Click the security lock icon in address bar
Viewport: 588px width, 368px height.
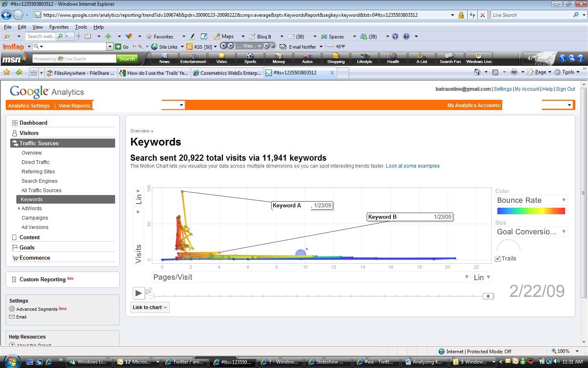coord(461,15)
